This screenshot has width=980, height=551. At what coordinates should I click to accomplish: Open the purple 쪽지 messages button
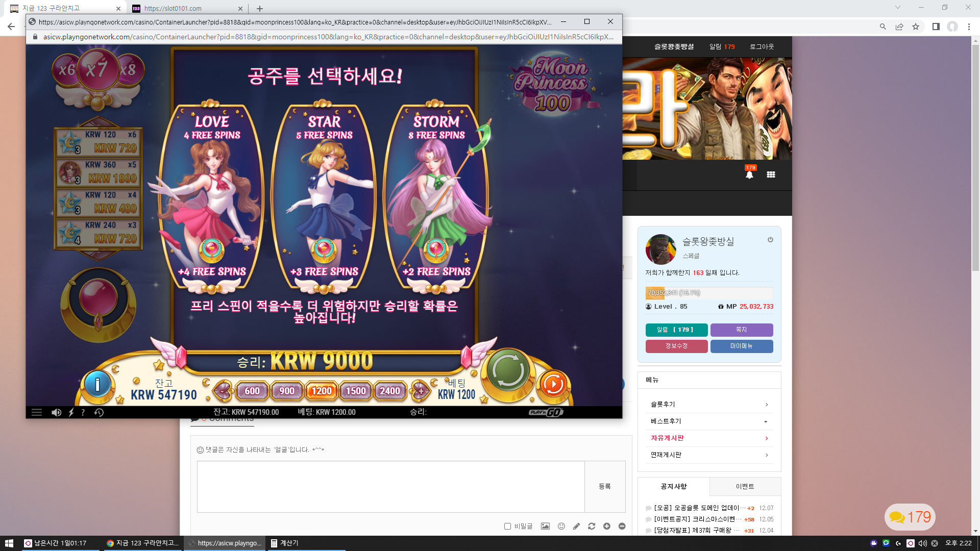[x=742, y=330]
